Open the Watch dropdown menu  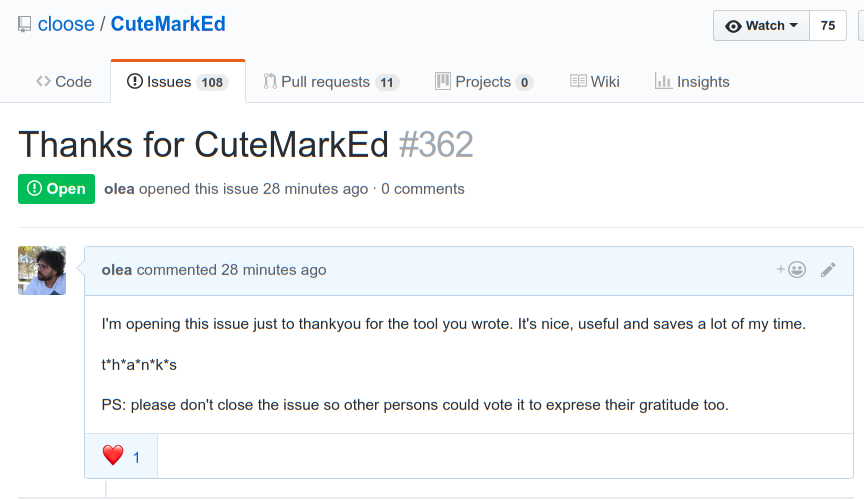click(x=761, y=26)
